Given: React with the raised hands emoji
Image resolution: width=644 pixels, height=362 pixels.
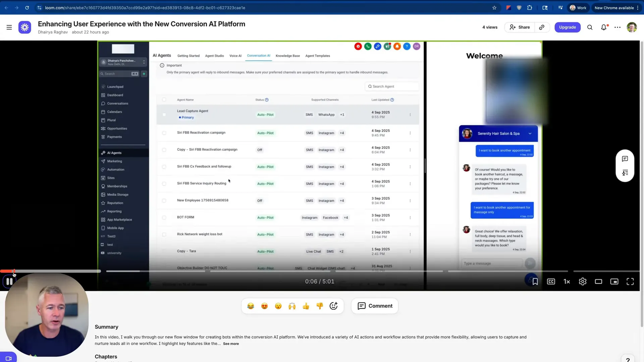Looking at the screenshot, I should click(x=292, y=306).
